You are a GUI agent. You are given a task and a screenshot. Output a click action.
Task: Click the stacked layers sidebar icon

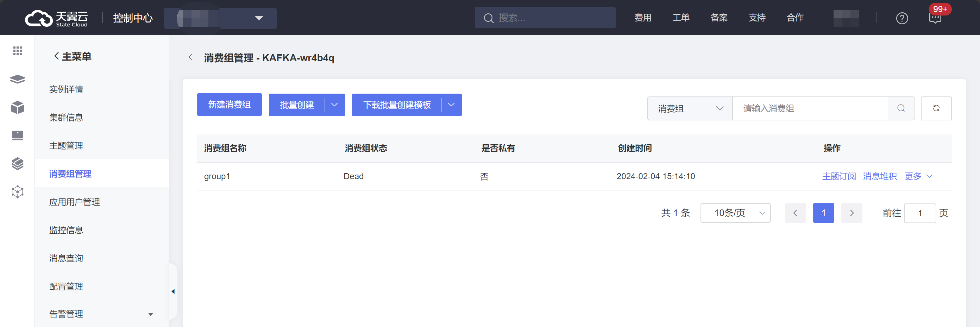coord(18,79)
